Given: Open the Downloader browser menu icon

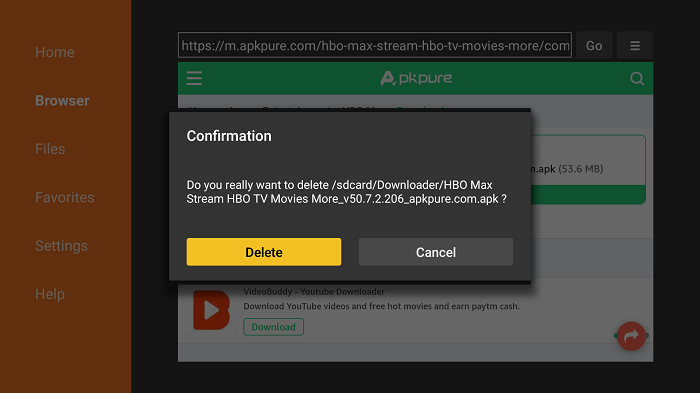Looking at the screenshot, I should (635, 46).
